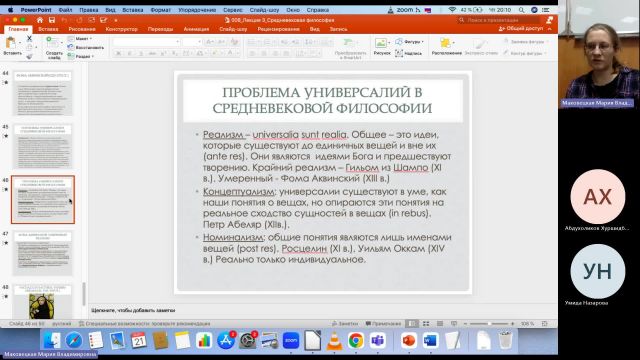Open paste options dropdown arrow

pyautogui.click(x=20, y=43)
